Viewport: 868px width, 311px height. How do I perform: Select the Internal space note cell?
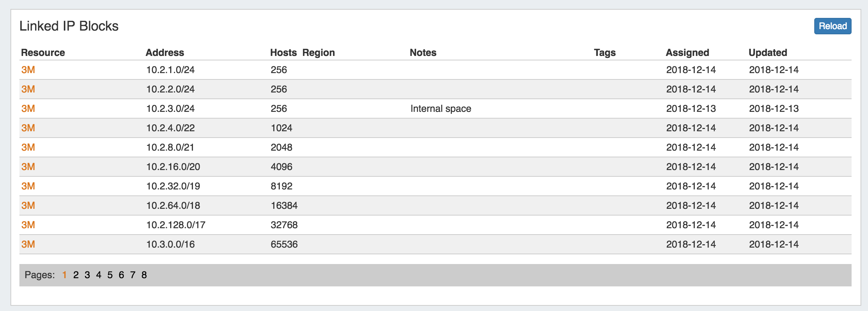441,109
